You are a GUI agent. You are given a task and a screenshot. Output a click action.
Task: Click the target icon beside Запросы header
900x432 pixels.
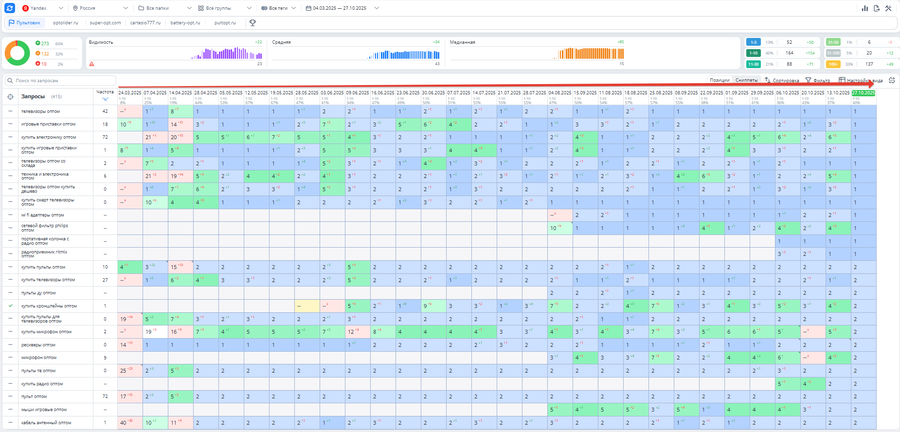click(10, 96)
